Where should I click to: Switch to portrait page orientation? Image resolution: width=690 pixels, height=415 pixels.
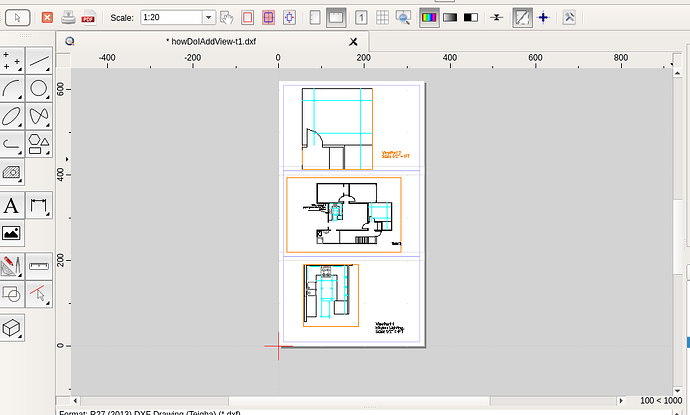click(x=315, y=18)
